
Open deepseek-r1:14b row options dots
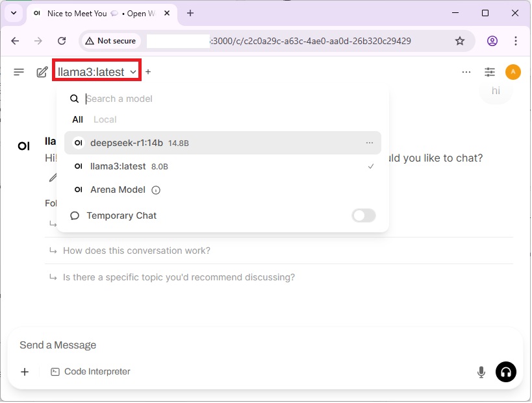[x=370, y=143]
